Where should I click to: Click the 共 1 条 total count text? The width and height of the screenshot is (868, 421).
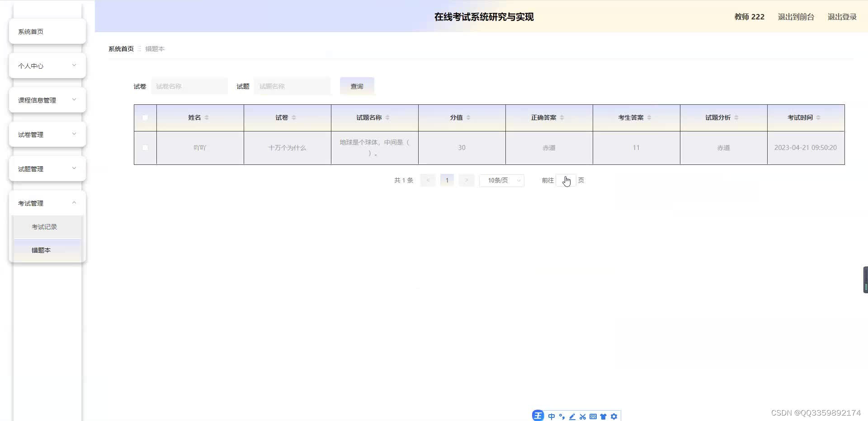[x=404, y=180]
